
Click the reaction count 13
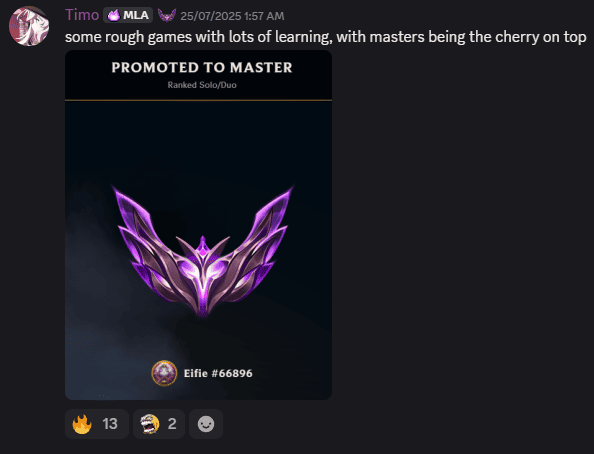click(x=110, y=424)
